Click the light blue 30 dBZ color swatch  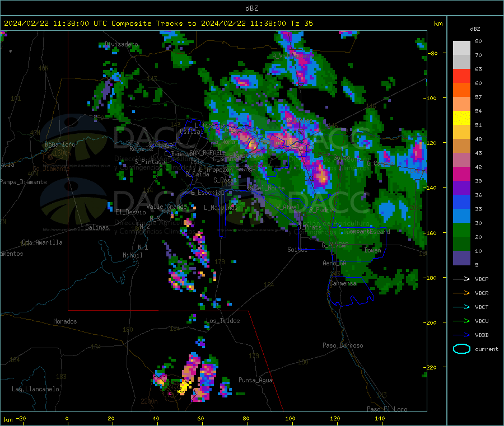(461, 216)
